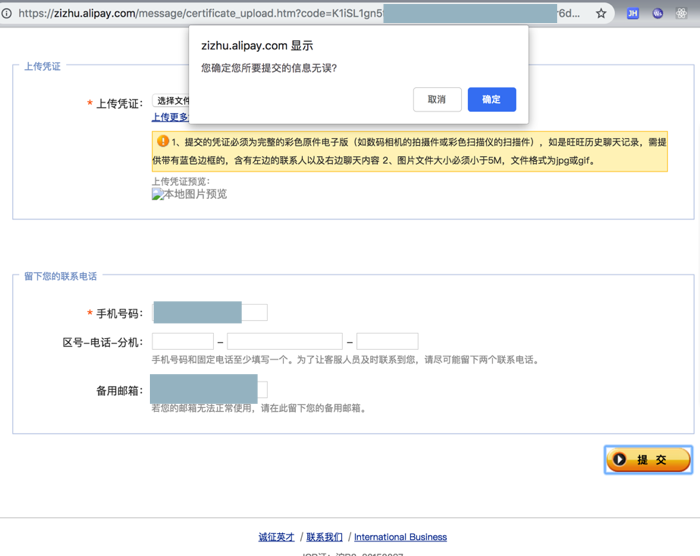Screen dimensions: 700x556
Task: Focus the 备用邮箱 email field
Action: 210,389
